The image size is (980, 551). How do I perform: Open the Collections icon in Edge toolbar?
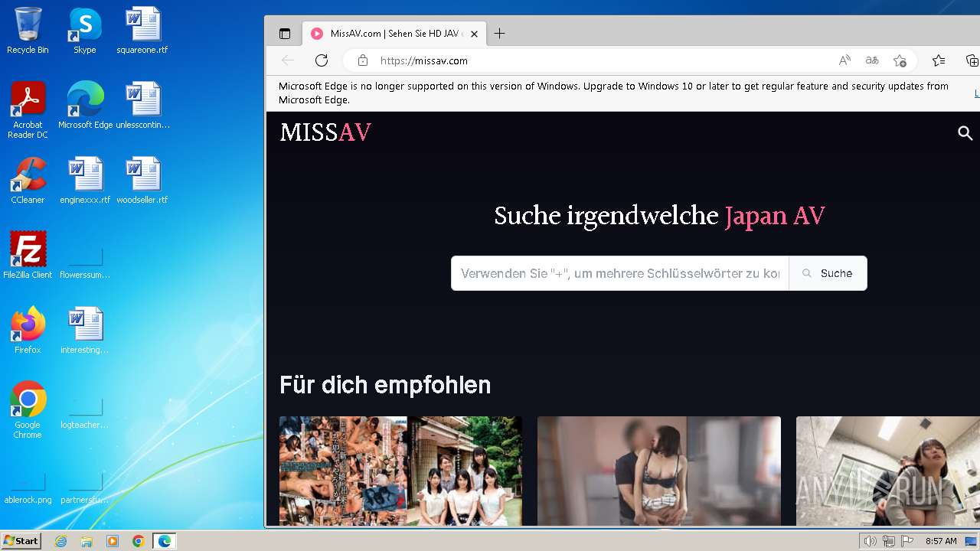[972, 60]
